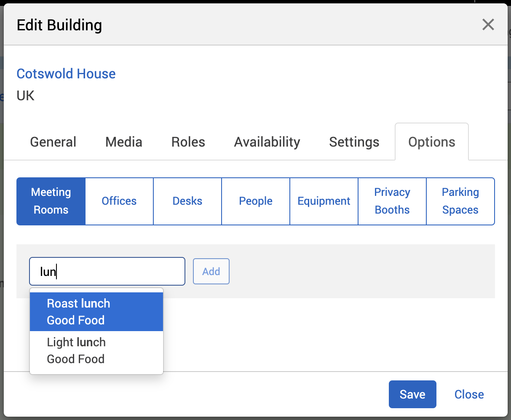Click the Options tab
This screenshot has width=511, height=420.
pyautogui.click(x=431, y=142)
